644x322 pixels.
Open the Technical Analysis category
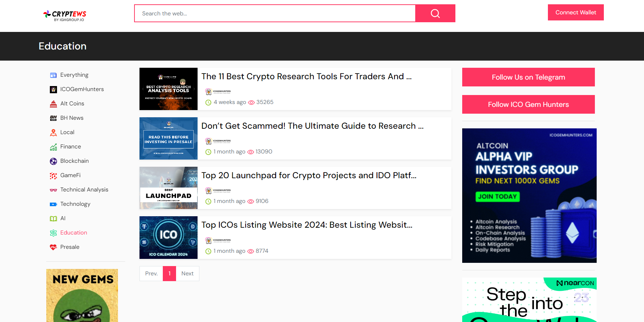click(84, 190)
